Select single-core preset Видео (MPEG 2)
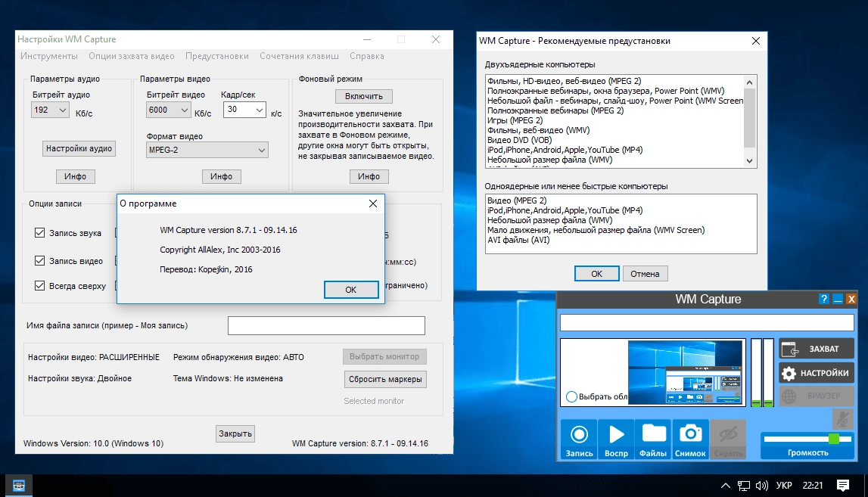Image resolution: width=868 pixels, height=497 pixels. pyautogui.click(x=516, y=200)
